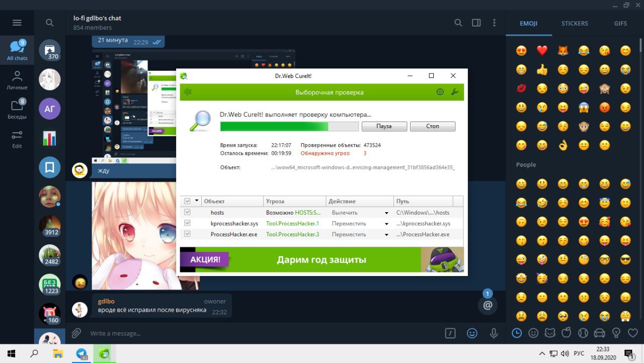Image resolution: width=644 pixels, height=363 pixels.
Task: Click the gdlbo sender name link
Action: click(x=106, y=301)
